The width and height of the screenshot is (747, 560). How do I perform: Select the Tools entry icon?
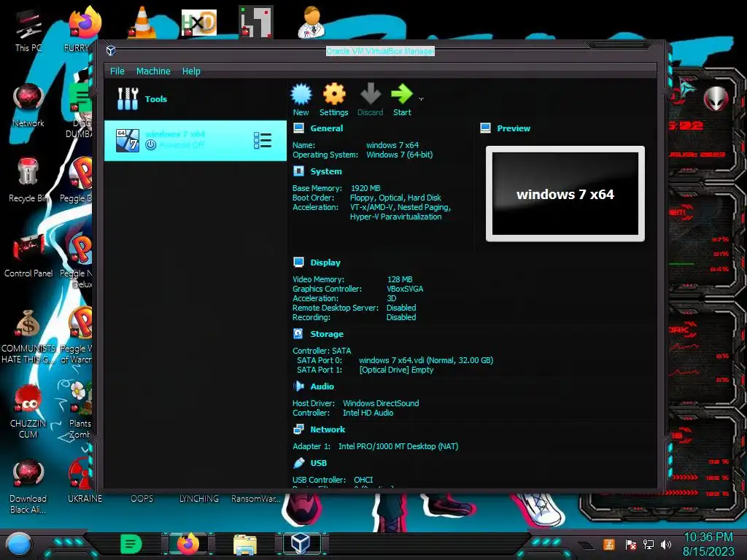[128, 98]
